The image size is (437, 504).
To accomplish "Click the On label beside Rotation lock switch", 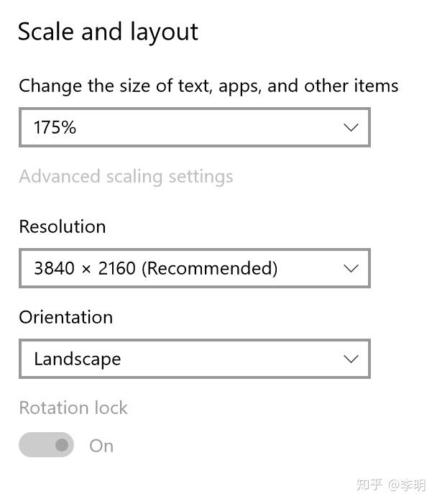I will [x=101, y=446].
